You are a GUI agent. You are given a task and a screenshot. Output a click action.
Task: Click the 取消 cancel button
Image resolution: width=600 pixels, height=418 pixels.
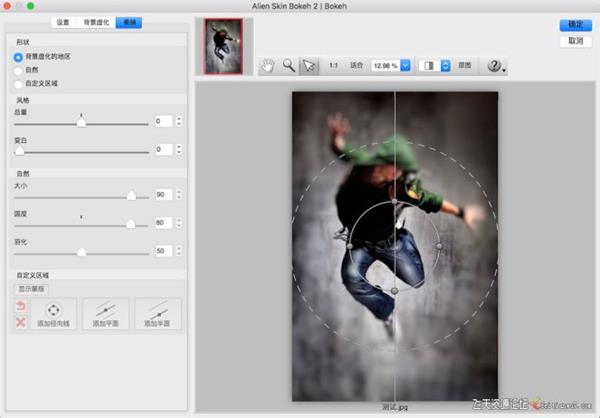tap(573, 41)
